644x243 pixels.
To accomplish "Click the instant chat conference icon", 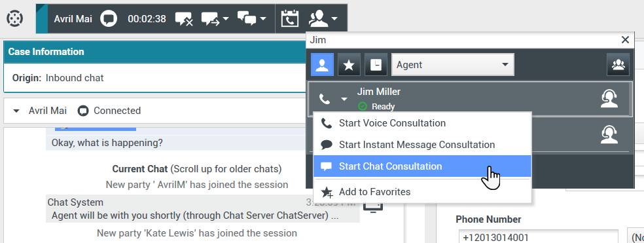I will click(252, 19).
